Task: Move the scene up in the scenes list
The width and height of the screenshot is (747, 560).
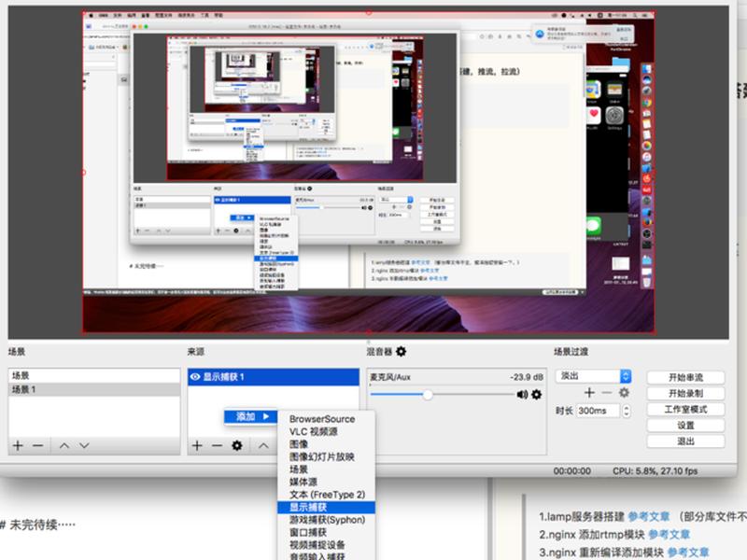Action: tap(64, 446)
